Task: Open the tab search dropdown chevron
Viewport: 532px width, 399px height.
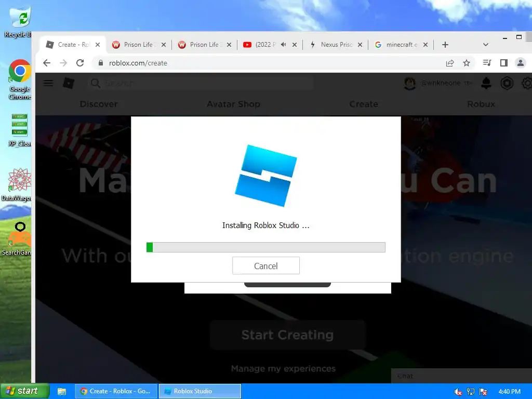Action: (x=486, y=45)
